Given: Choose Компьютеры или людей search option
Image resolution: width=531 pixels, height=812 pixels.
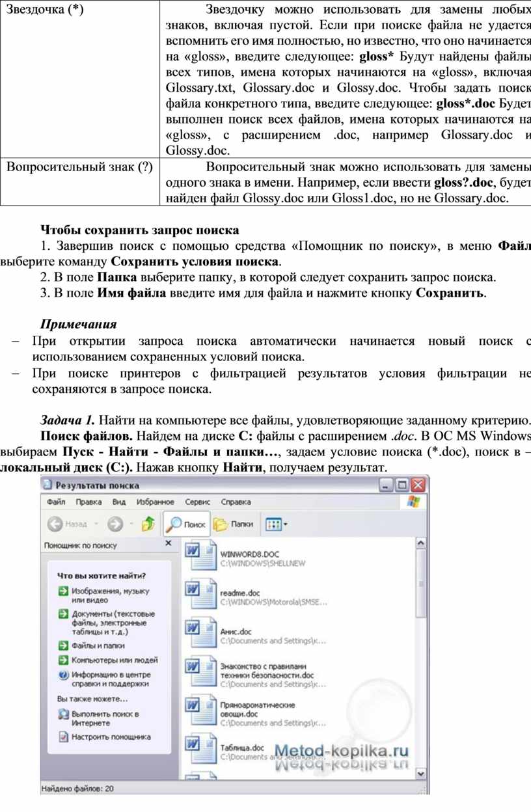Looking at the screenshot, I should pos(107,660).
